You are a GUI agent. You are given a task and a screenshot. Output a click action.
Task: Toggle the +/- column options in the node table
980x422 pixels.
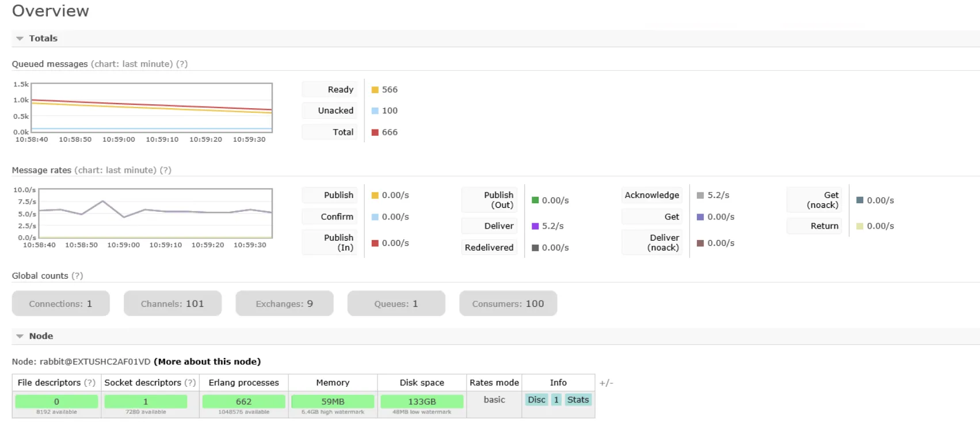click(607, 383)
